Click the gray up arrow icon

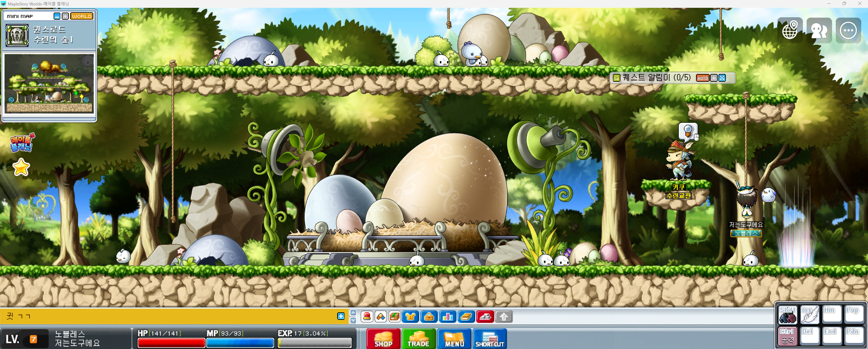coord(504,317)
